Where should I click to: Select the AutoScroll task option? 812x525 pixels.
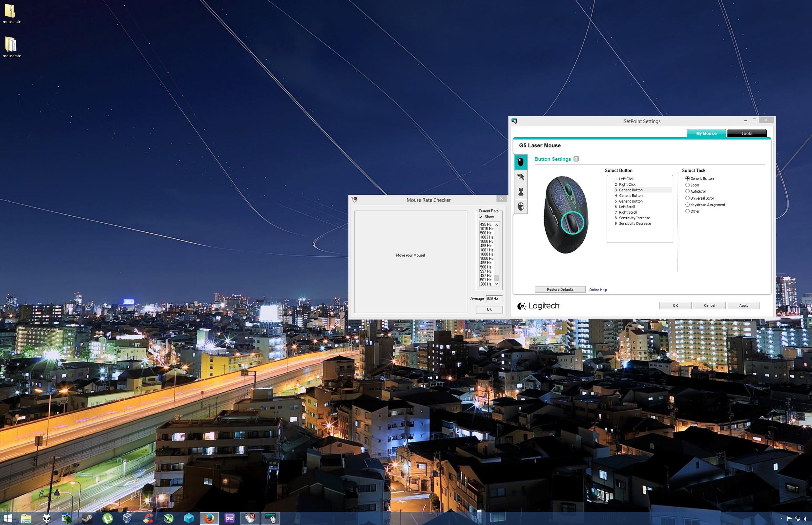point(687,191)
